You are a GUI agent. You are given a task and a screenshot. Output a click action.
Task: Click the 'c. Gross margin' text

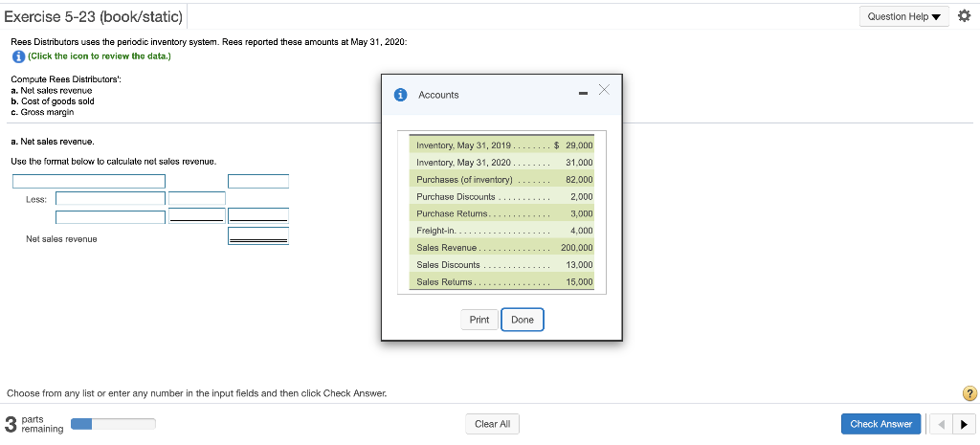coord(42,112)
